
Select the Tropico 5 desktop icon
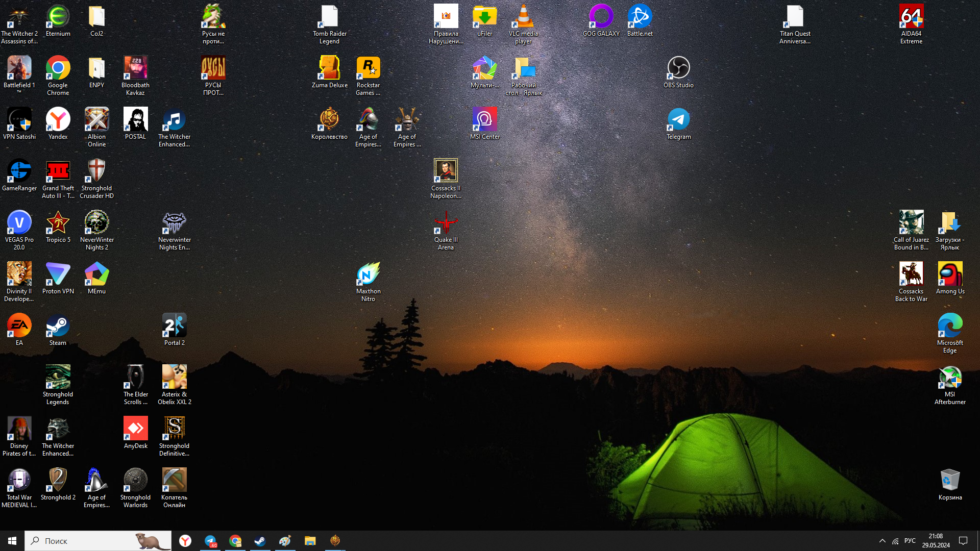pos(58,222)
